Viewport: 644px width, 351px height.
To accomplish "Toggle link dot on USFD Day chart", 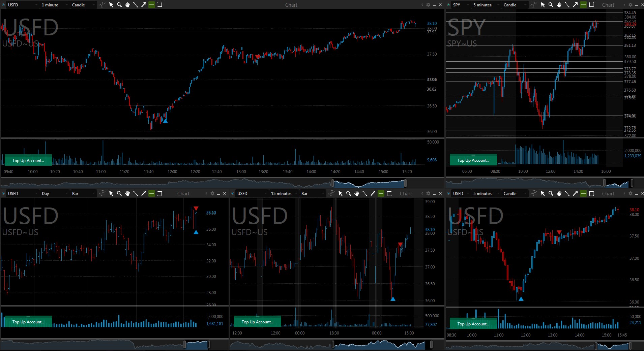I will (4, 193).
